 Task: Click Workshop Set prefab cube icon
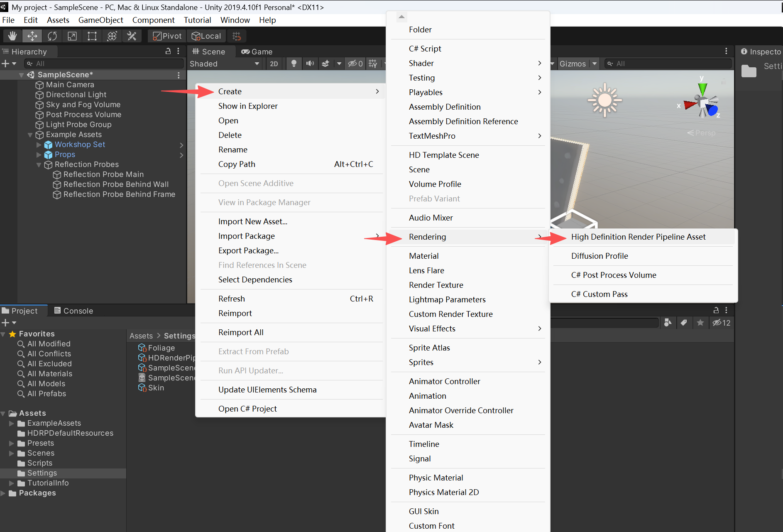(x=48, y=145)
